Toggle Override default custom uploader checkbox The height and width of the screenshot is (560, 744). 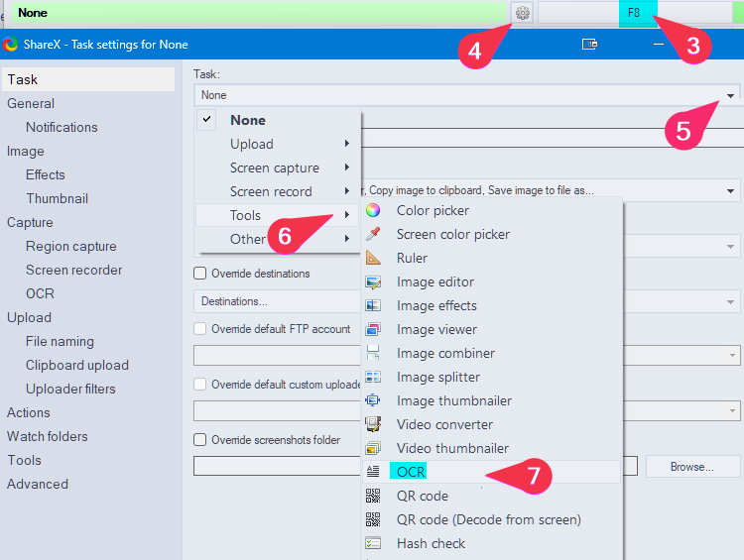(199, 385)
